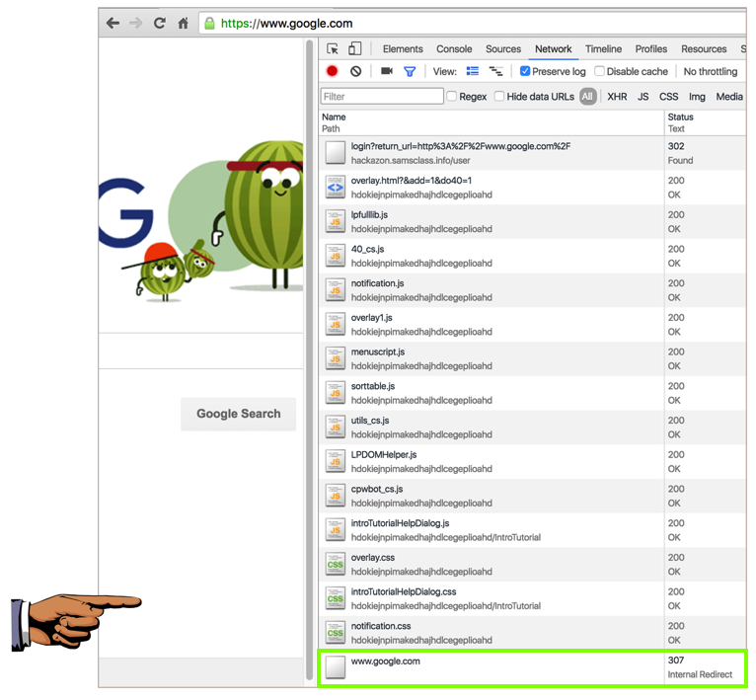This screenshot has height=700, width=756.
Task: Select the login?return_url request icon
Action: 336,153
